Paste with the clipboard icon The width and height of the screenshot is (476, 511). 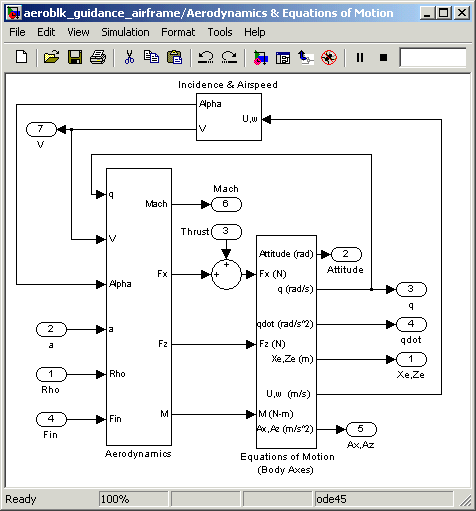[175, 57]
